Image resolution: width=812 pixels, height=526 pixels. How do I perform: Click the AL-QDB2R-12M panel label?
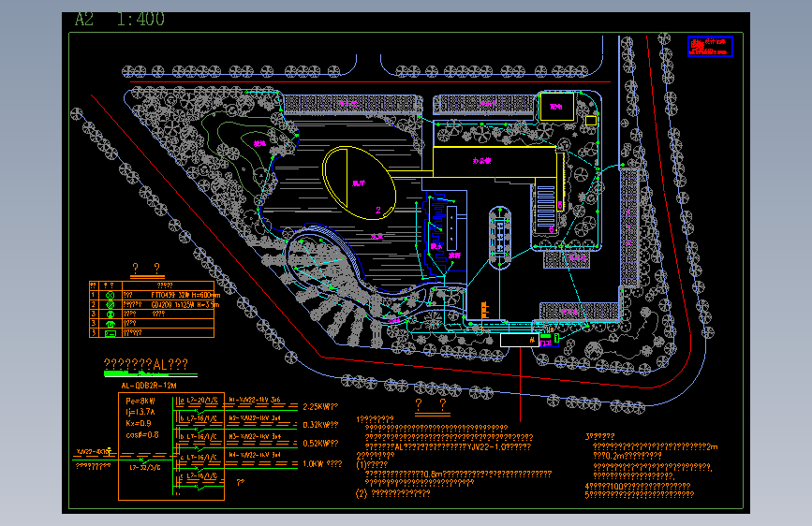click(149, 386)
